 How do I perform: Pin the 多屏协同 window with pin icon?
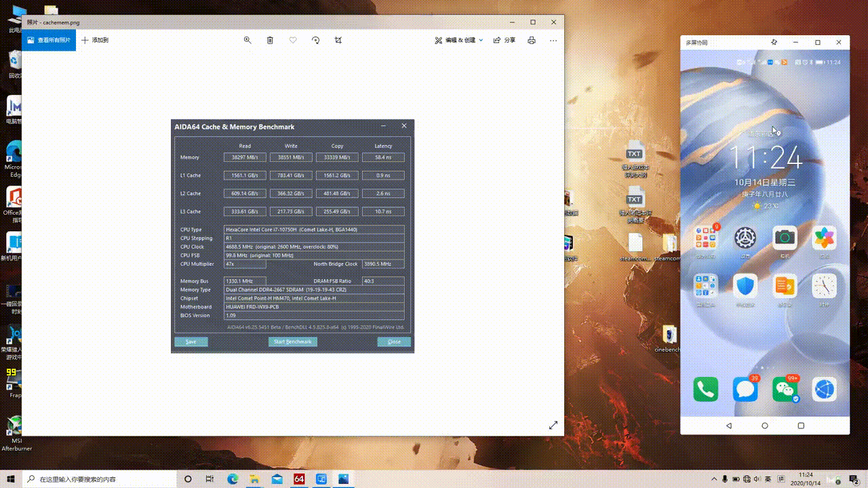[x=774, y=43]
